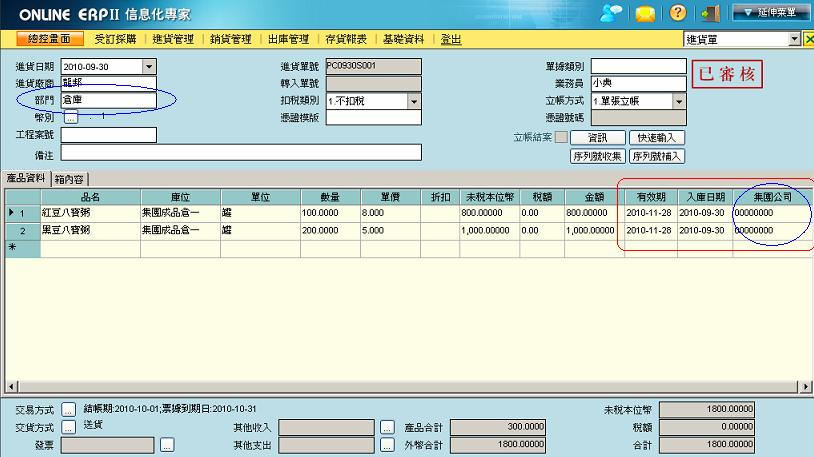
Task: Open the online users chat icon
Action: coord(612,13)
